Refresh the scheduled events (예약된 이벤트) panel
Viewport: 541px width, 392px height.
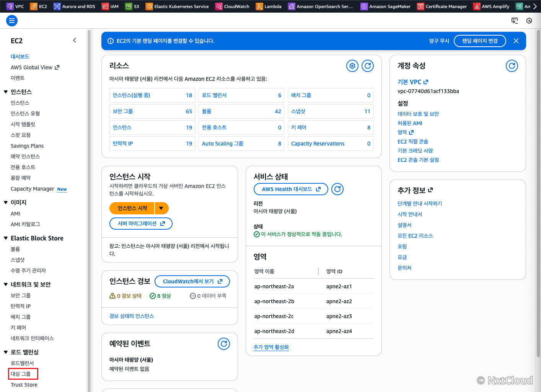224,344
